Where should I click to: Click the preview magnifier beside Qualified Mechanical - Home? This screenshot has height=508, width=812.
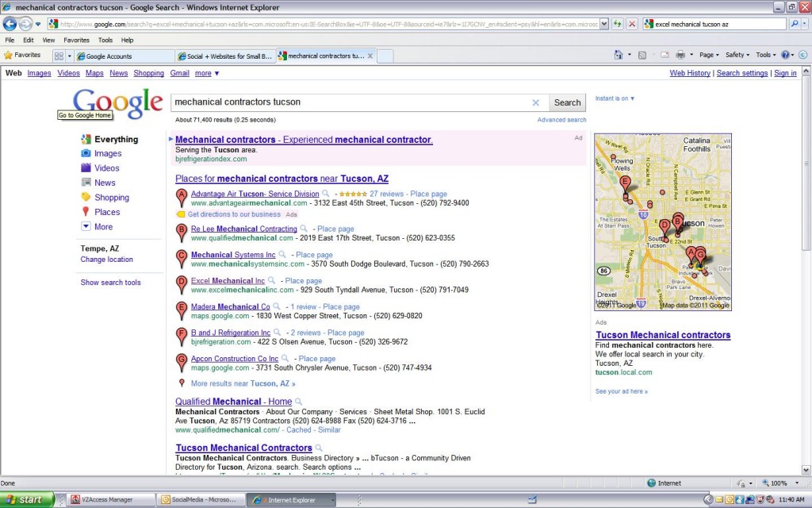coord(299,402)
